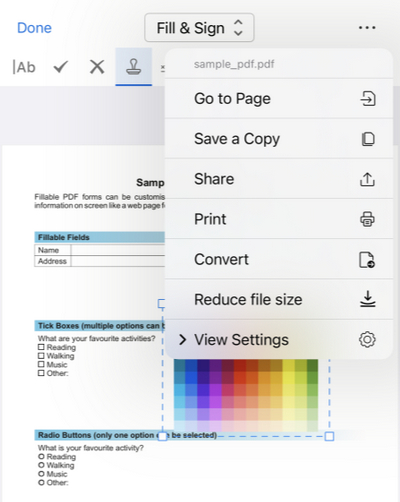Screen dimensions: 400x502
Task: Click the Radio Buttons section header
Action: point(127,435)
